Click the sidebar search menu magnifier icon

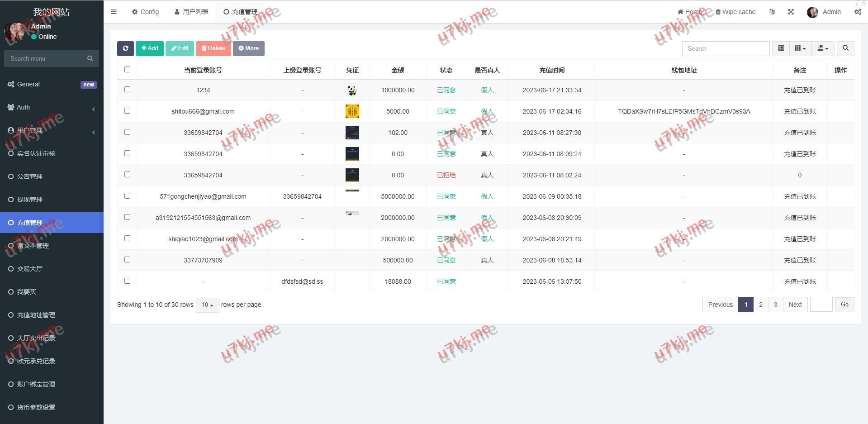(90, 58)
